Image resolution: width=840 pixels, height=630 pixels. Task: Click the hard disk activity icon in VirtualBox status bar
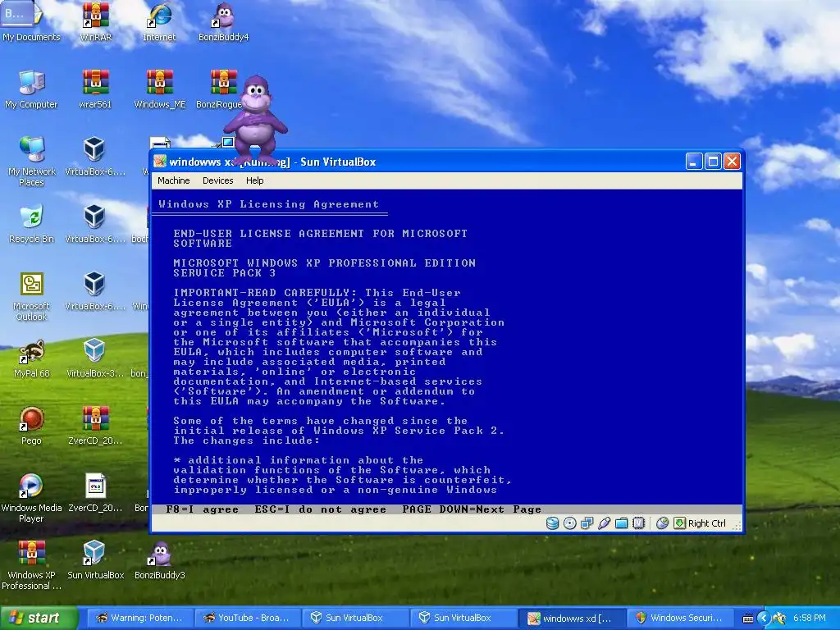(552, 523)
